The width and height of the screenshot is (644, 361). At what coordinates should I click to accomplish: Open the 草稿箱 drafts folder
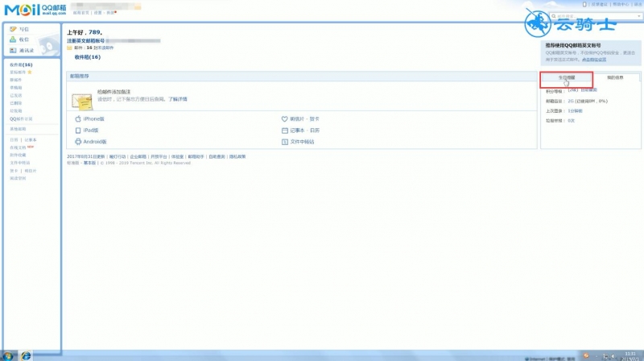pyautogui.click(x=16, y=88)
